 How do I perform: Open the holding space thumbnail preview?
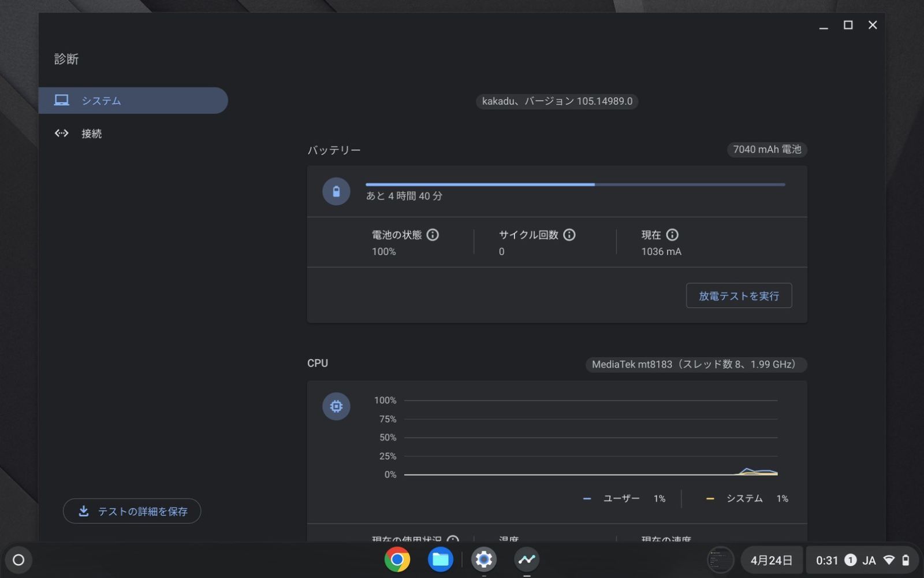coord(720,560)
